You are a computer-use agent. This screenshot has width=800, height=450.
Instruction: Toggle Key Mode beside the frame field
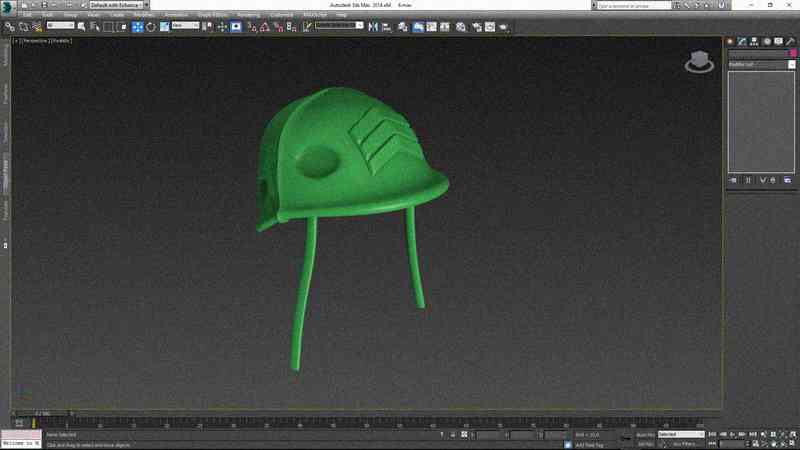click(x=712, y=444)
